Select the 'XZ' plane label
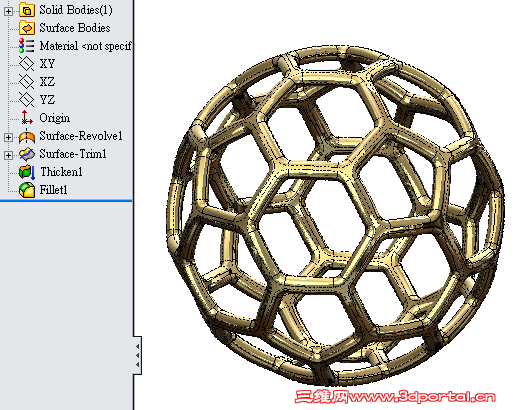Screen dimensions: 515x410 (x=47, y=82)
